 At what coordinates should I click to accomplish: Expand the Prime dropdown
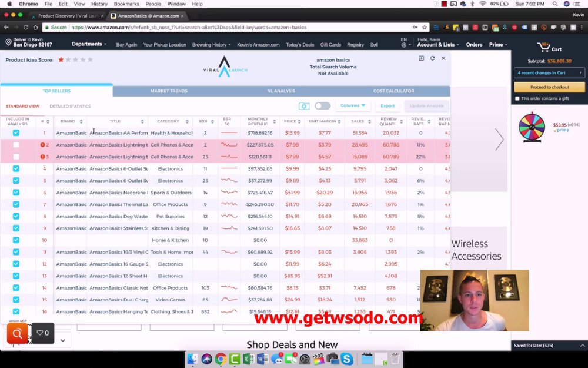click(498, 44)
